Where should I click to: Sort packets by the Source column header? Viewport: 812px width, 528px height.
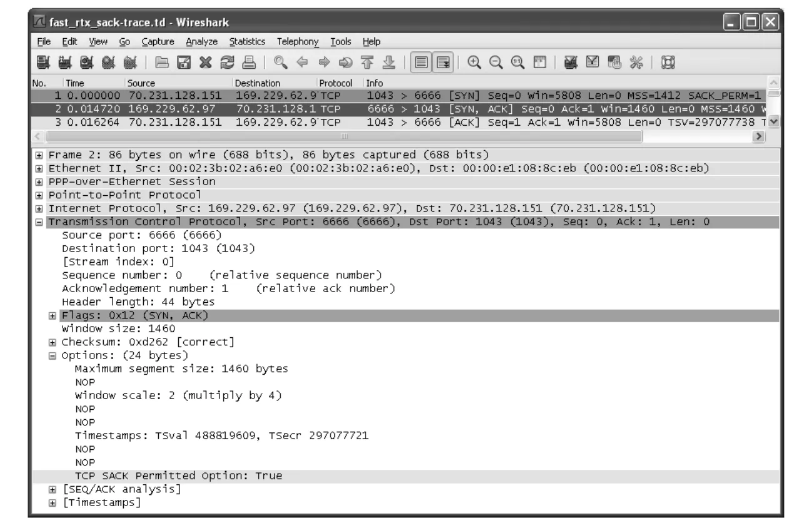click(x=178, y=83)
